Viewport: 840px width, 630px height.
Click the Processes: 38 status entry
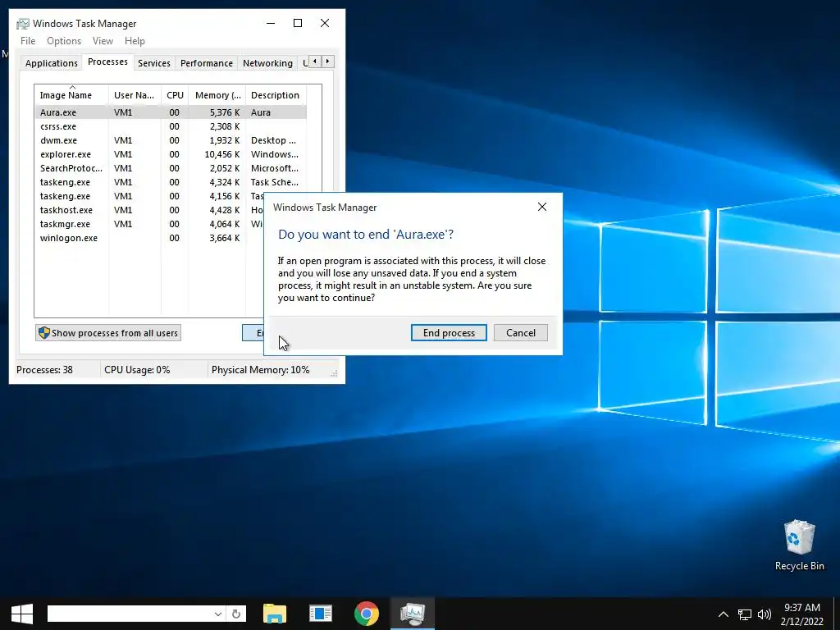[x=44, y=370]
